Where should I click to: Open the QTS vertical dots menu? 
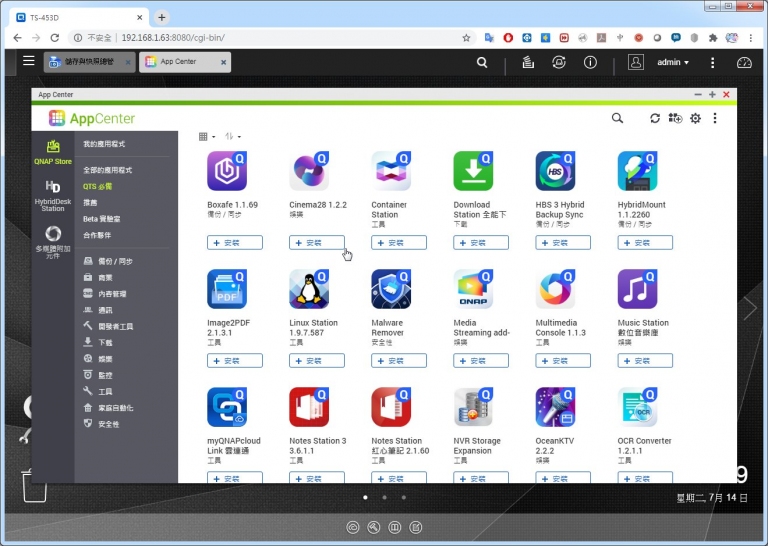coord(713,62)
